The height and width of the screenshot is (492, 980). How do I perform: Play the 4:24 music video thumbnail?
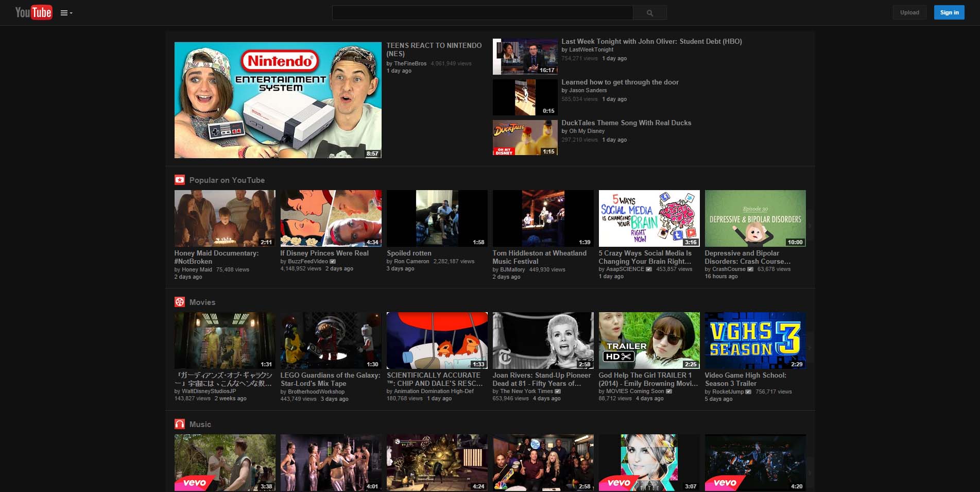pyautogui.click(x=437, y=463)
